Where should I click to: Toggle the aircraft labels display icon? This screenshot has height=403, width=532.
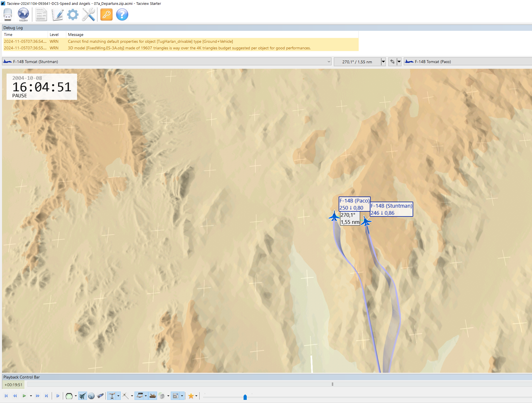(x=139, y=396)
